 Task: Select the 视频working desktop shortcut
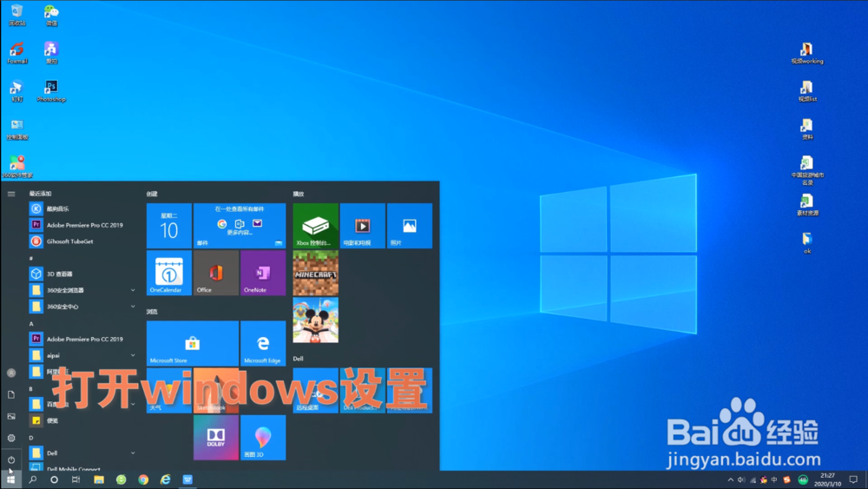(807, 53)
